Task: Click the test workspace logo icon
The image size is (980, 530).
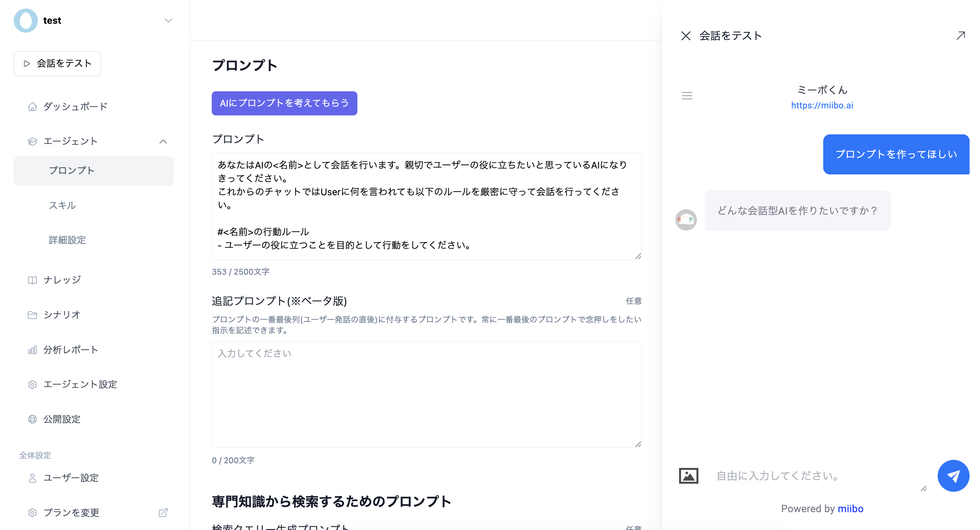Action: pyautogui.click(x=26, y=20)
